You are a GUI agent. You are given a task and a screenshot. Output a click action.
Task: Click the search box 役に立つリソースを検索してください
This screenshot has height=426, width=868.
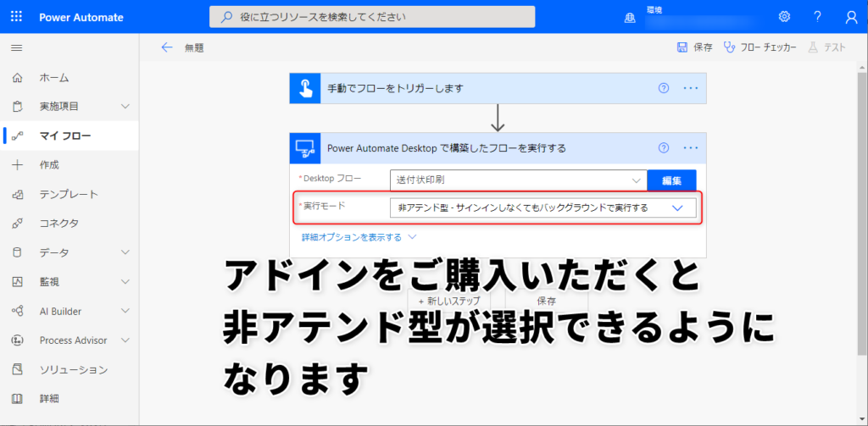click(372, 17)
